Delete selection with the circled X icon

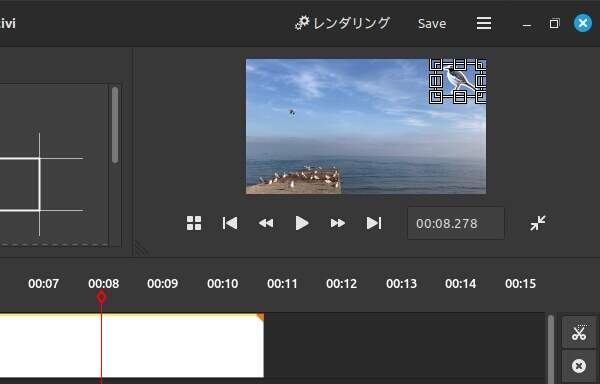579,366
